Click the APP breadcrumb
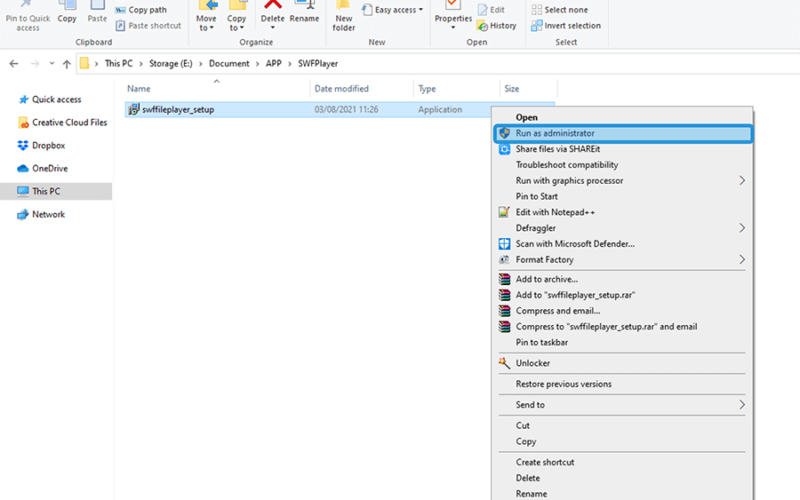Screen dimensions: 800x500 273,64
